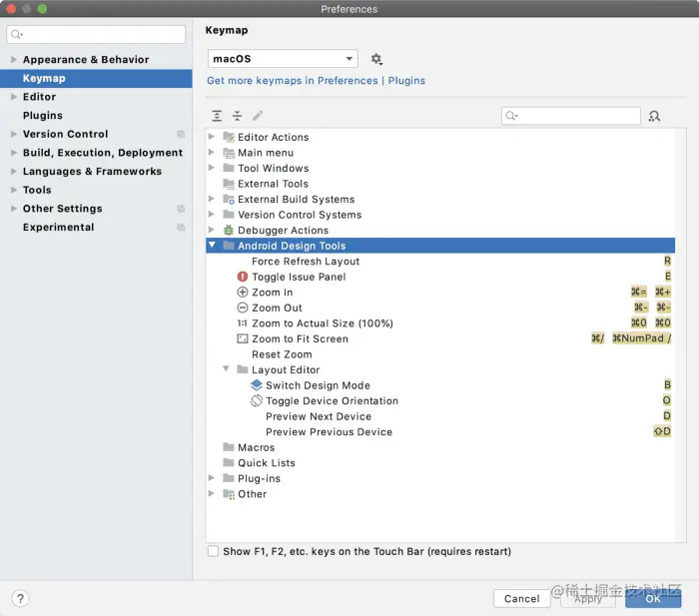699x616 pixels.
Task: Click the OK button
Action: 653,599
